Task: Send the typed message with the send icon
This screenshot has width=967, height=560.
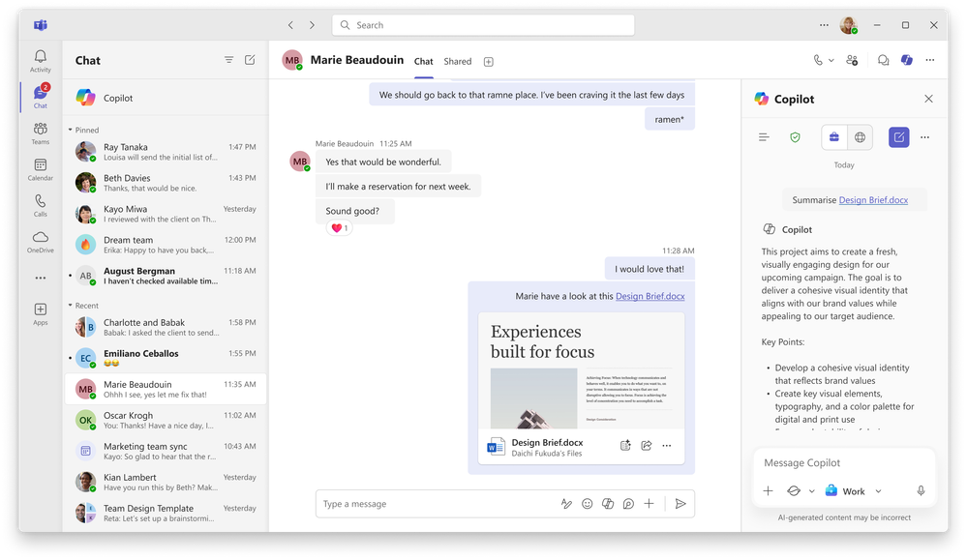Action: pyautogui.click(x=680, y=503)
